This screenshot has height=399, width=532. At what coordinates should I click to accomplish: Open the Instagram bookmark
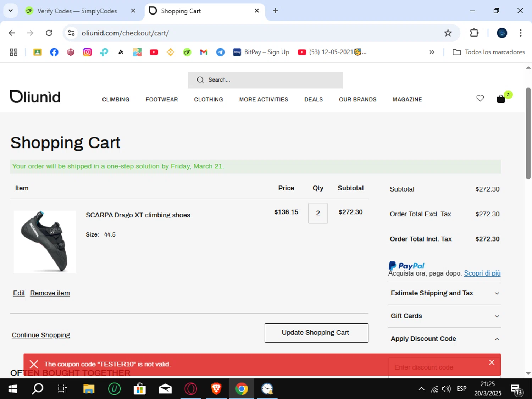87,52
